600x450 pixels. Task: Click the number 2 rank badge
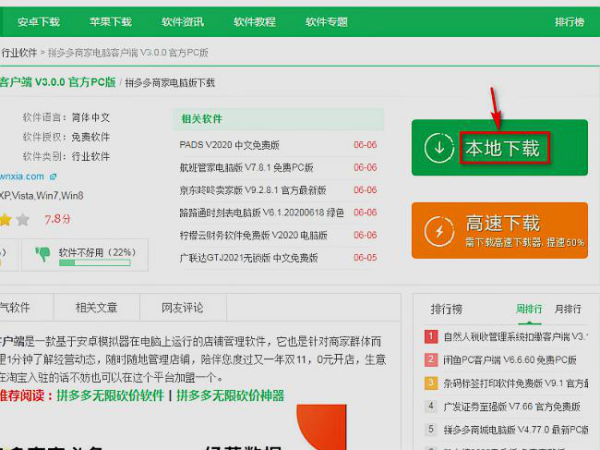pos(431,360)
